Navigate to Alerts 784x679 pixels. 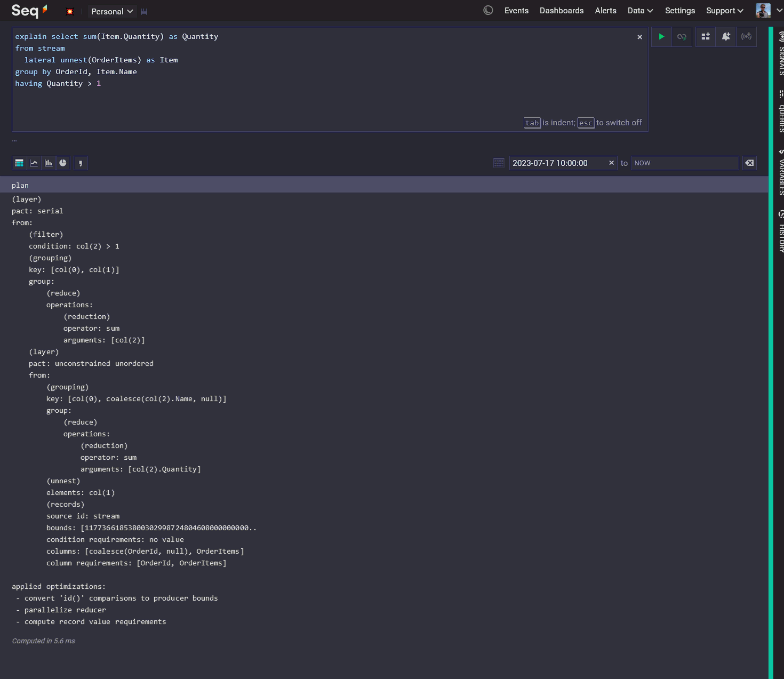(606, 11)
